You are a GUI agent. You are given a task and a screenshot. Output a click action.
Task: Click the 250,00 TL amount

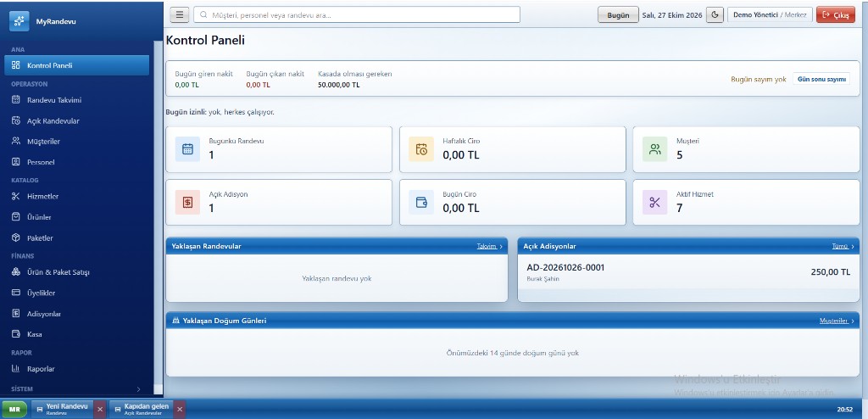(x=831, y=272)
